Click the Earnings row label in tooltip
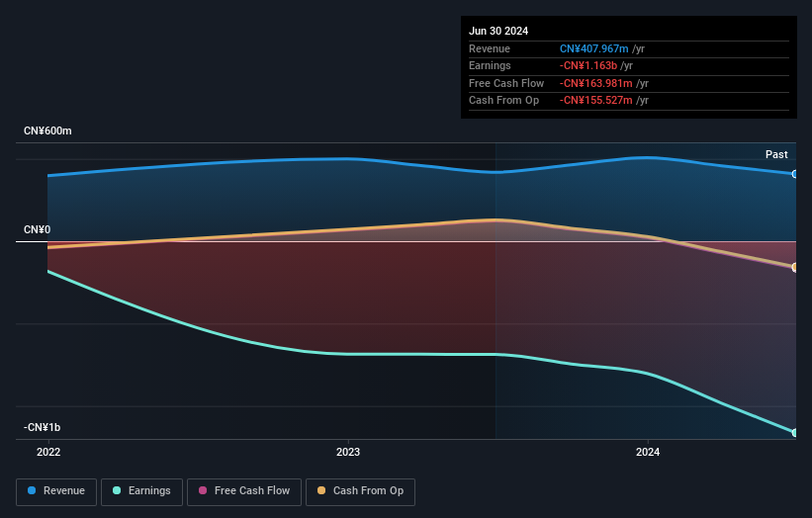 pos(490,65)
